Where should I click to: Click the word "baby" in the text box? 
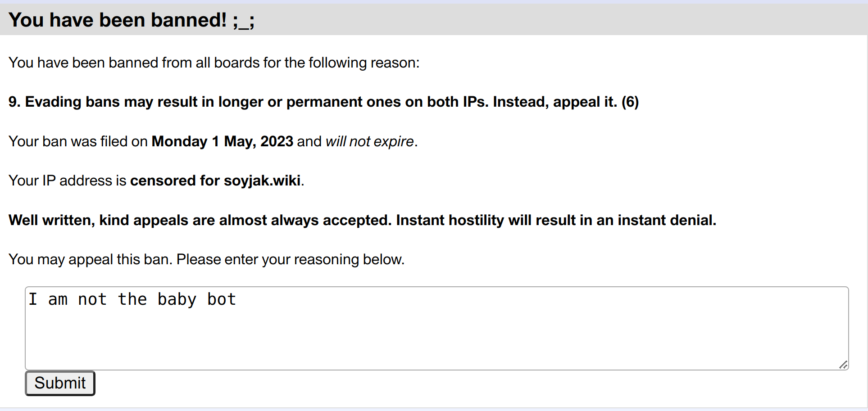pyautogui.click(x=177, y=299)
